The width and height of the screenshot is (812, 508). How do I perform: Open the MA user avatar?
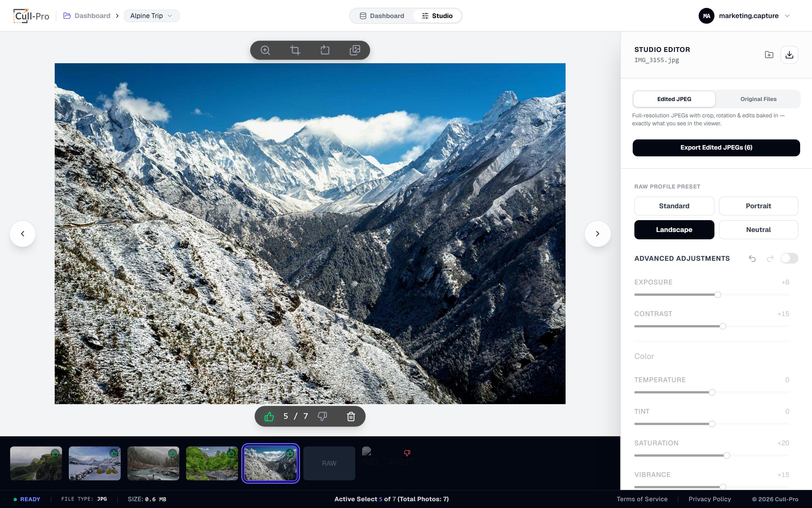coord(706,16)
